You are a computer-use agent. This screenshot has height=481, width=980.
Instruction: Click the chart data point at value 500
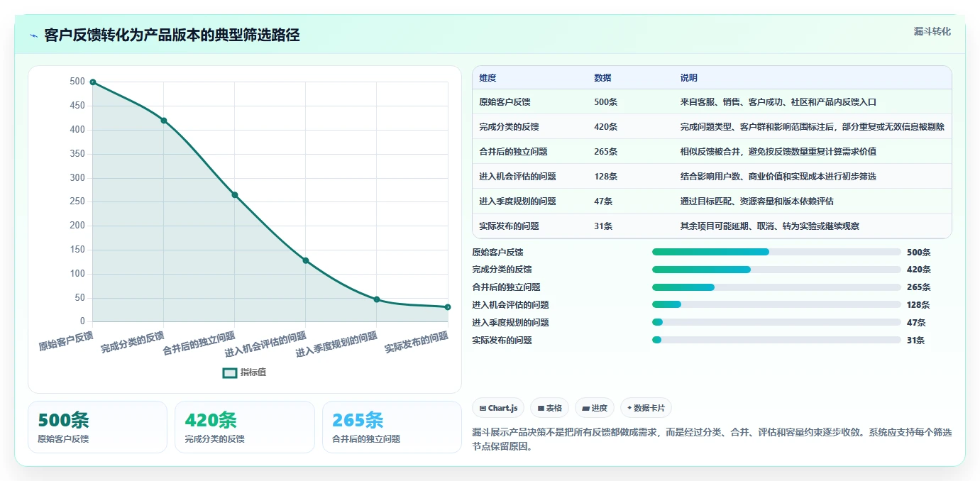click(x=93, y=82)
